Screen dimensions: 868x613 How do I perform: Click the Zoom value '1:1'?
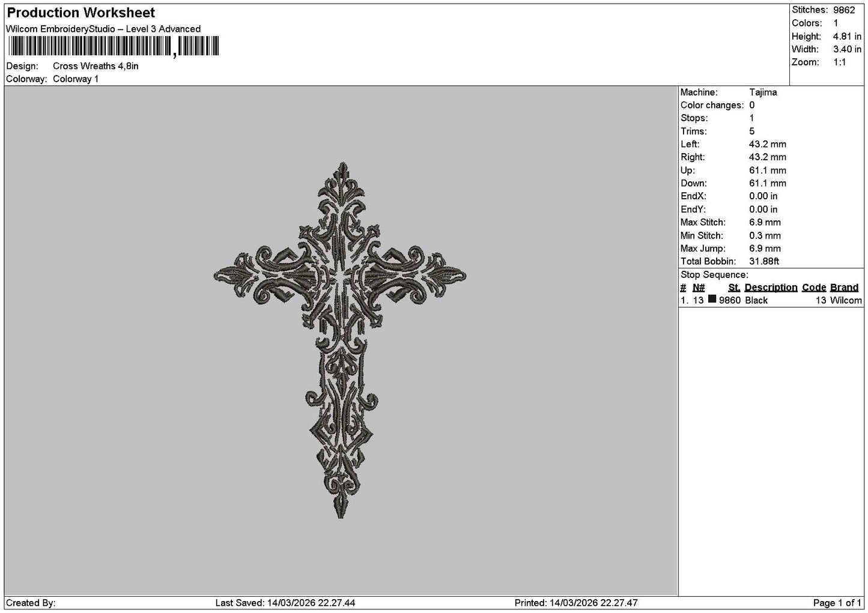coord(839,62)
